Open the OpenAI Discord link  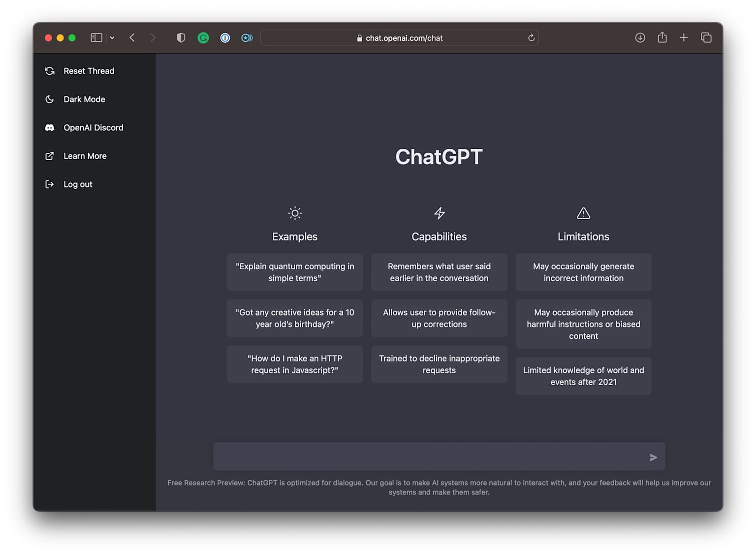(94, 128)
